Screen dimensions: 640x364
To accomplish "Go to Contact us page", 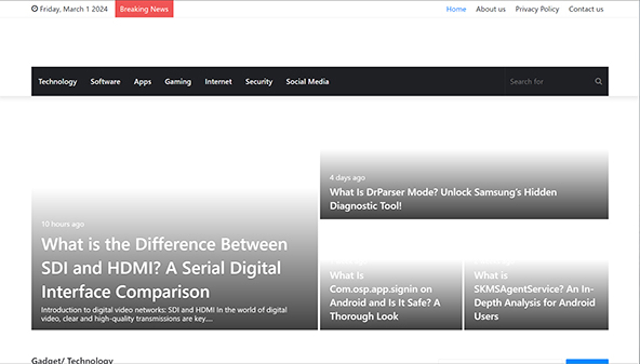I will coord(586,9).
